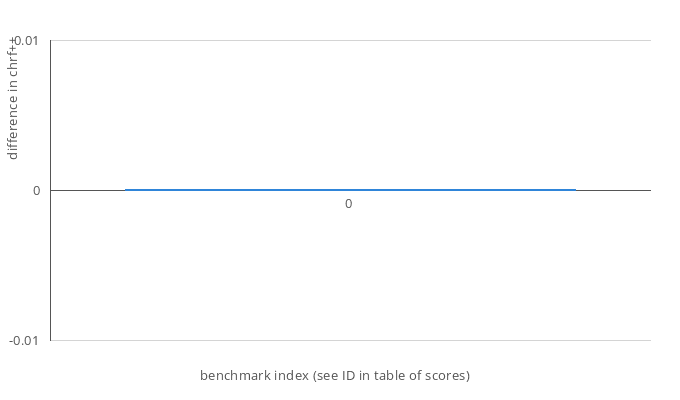Click the word 'benchmark' in the x-axis title
680x400 pixels.
click(232, 376)
